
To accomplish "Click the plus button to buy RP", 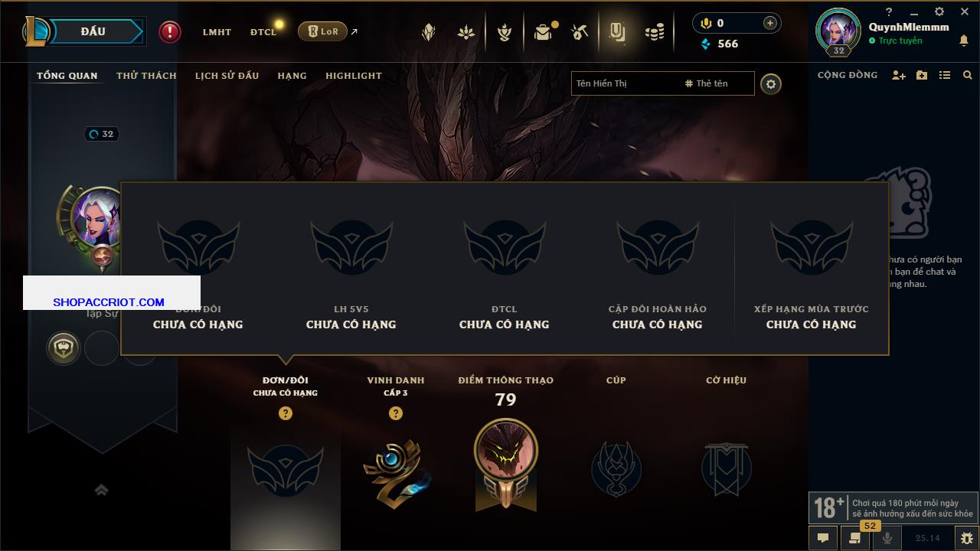I will (770, 23).
